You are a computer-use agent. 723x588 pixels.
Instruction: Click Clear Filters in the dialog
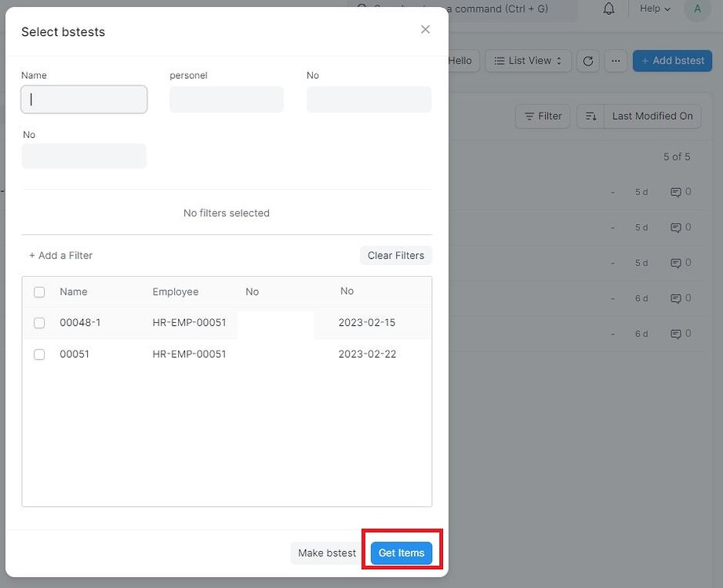[x=395, y=255]
